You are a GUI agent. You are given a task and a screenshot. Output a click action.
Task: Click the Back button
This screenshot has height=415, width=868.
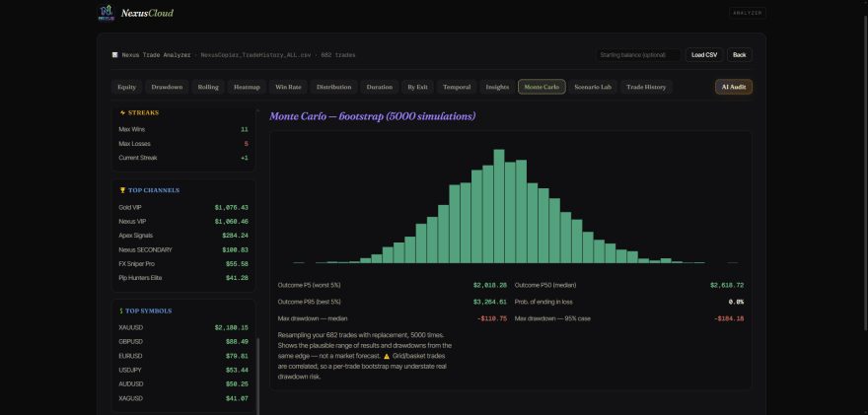tap(739, 55)
